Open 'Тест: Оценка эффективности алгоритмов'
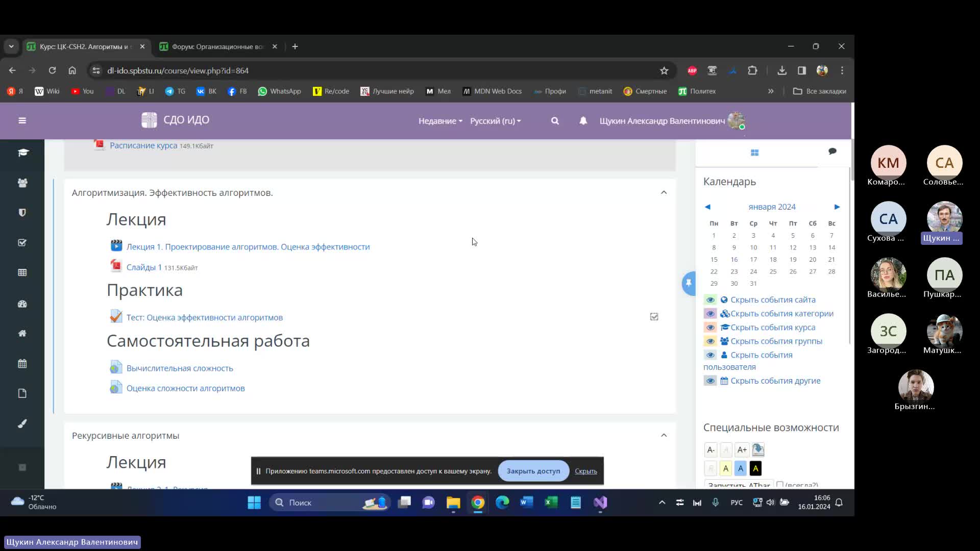This screenshot has height=551, width=980. click(x=204, y=317)
